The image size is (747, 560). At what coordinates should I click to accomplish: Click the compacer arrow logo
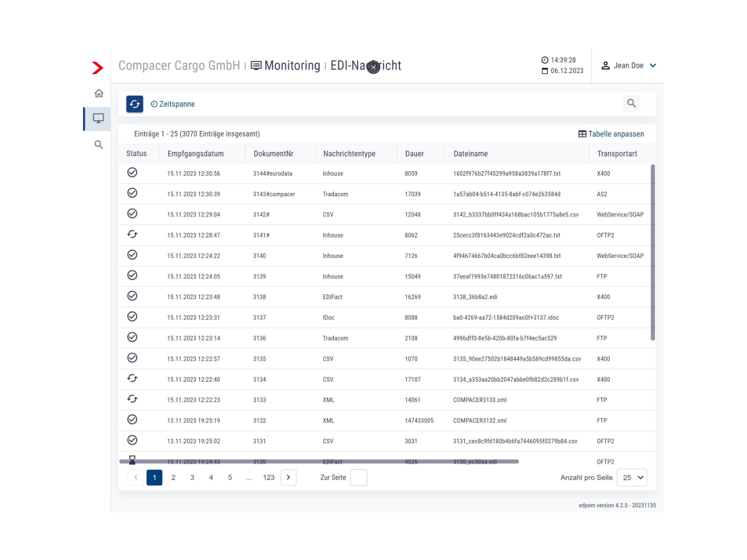[x=98, y=67]
